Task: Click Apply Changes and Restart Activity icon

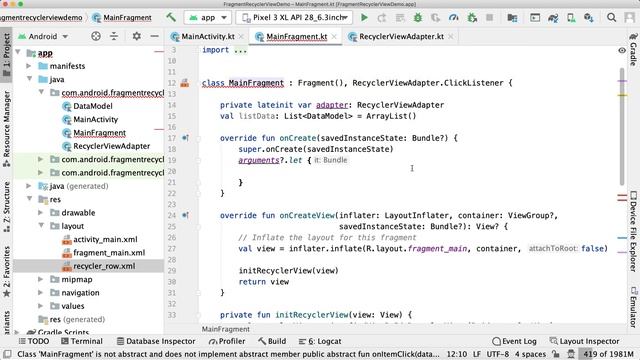Action: pos(382,18)
